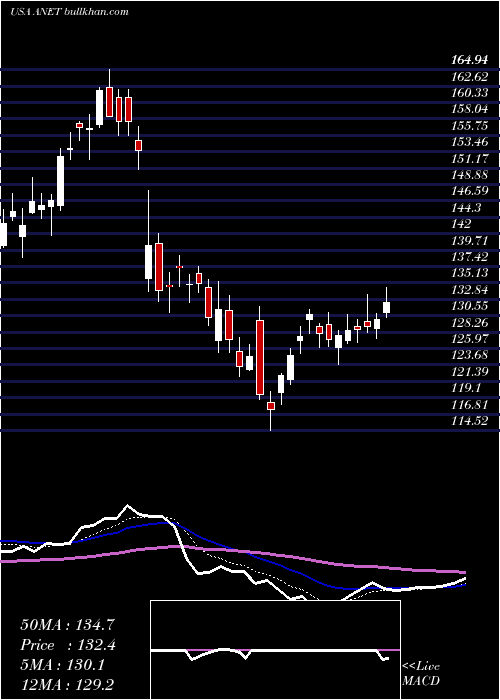
Task: Select the 121.39 price label
Action: [x=469, y=372]
